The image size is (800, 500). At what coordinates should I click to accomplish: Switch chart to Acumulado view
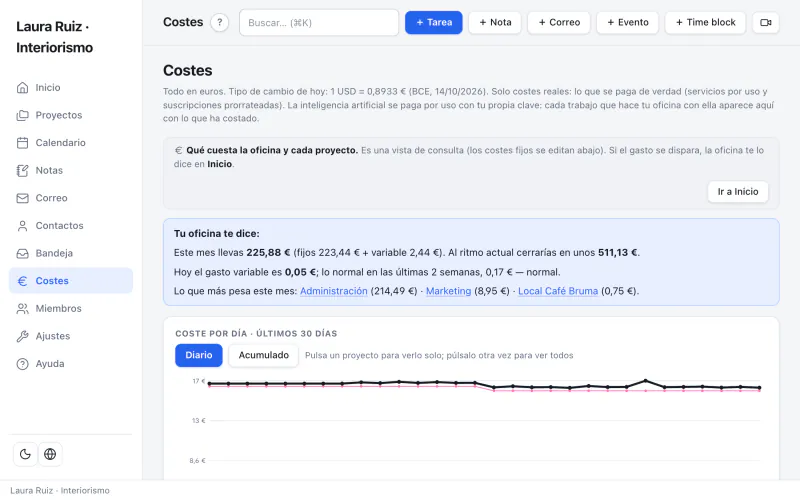[263, 355]
